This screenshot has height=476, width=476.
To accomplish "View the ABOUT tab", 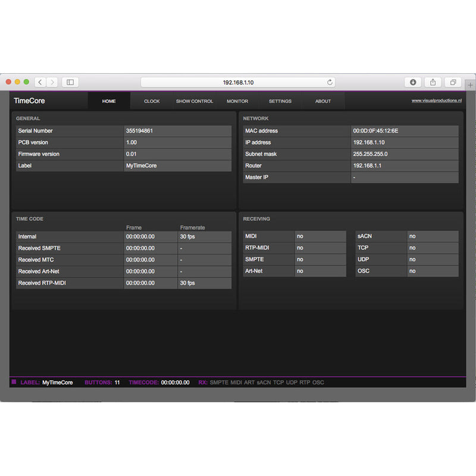I will pos(323,101).
